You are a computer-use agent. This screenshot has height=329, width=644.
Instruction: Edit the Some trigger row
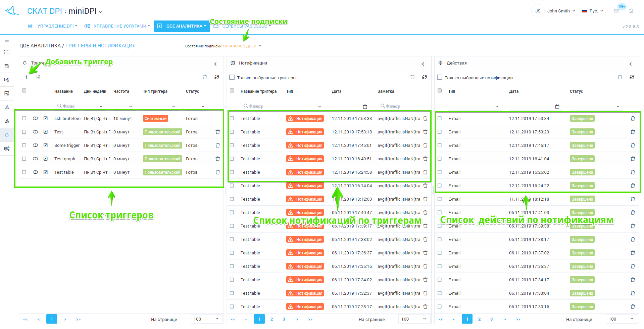tap(46, 145)
